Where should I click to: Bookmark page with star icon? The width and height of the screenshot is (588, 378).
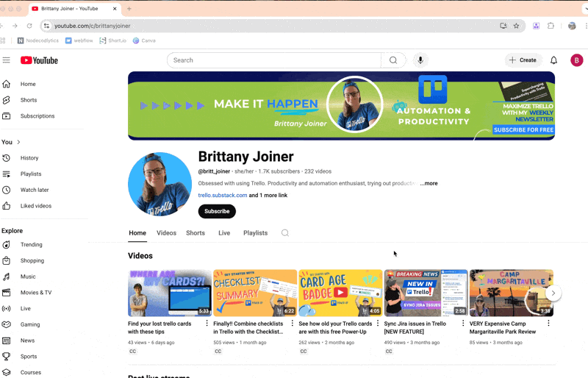tap(517, 26)
